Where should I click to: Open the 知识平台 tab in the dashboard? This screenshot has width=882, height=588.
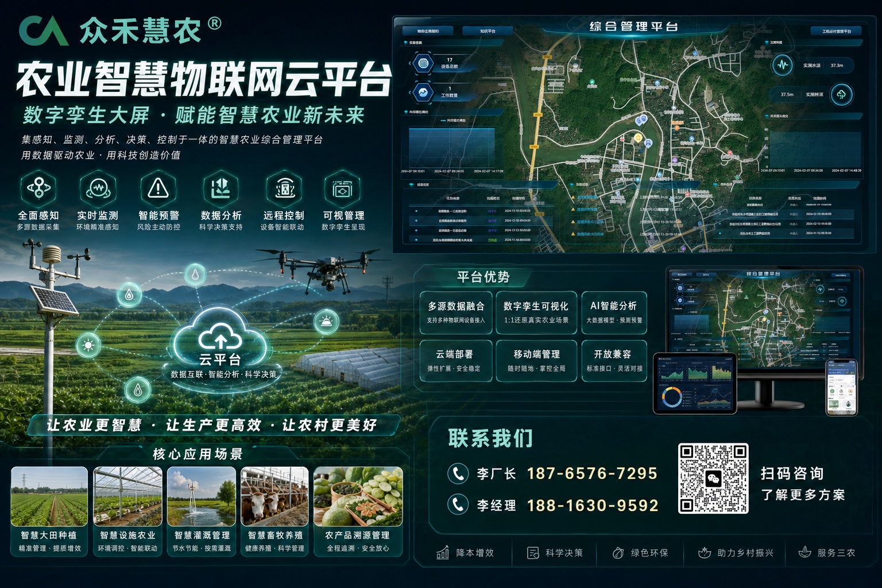click(488, 31)
